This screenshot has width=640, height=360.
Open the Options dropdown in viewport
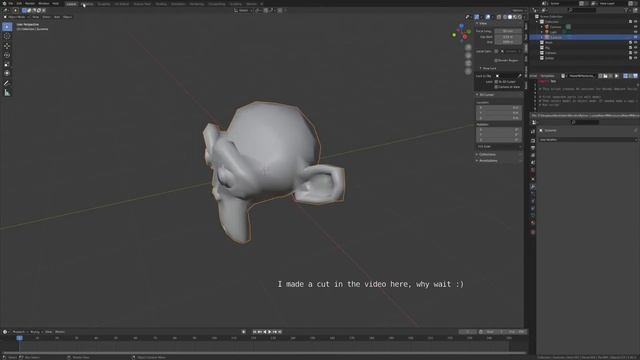tap(518, 10)
